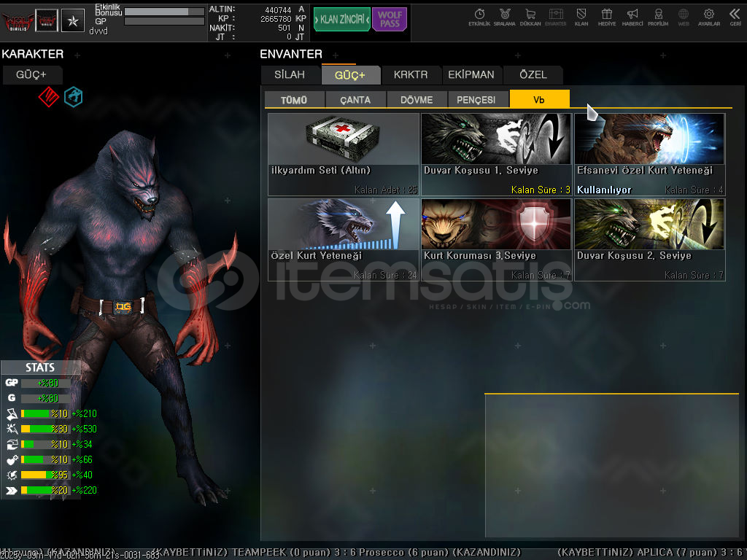Select Özel Kurt Yeteneği item

point(344,239)
